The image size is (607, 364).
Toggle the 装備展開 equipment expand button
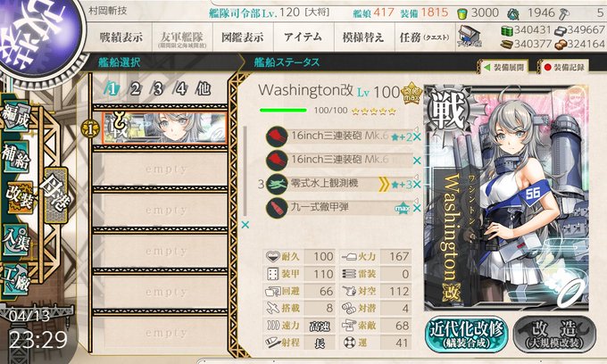(504, 67)
